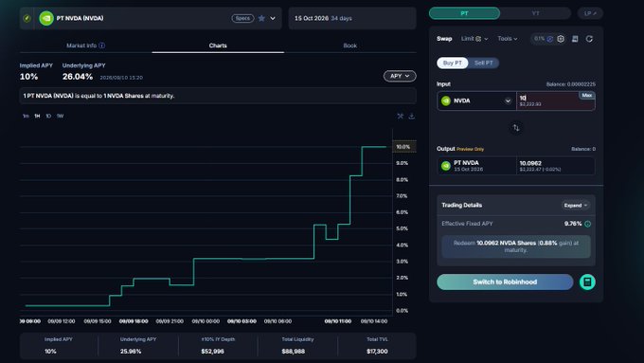Screen dimensions: 644x363
Task: Select the Sell PT option
Action: click(483, 63)
